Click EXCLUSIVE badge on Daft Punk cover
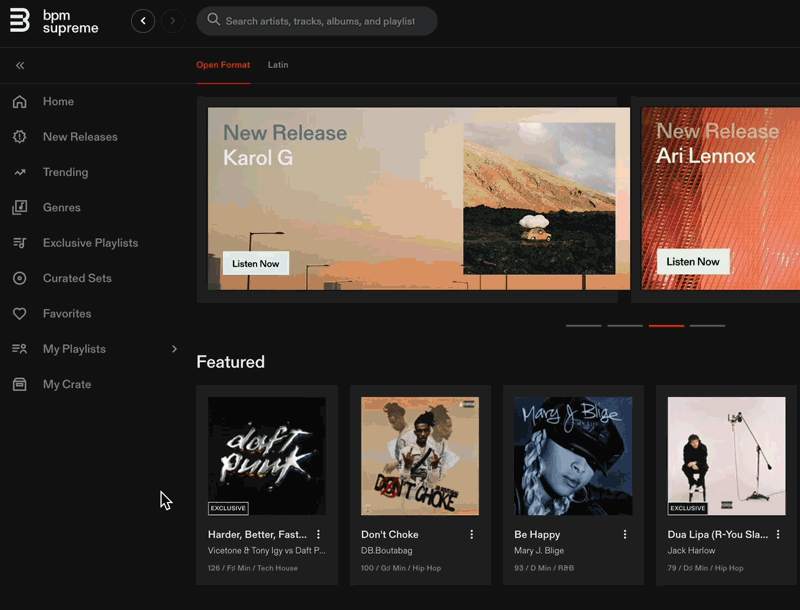800x610 pixels. pos(228,508)
